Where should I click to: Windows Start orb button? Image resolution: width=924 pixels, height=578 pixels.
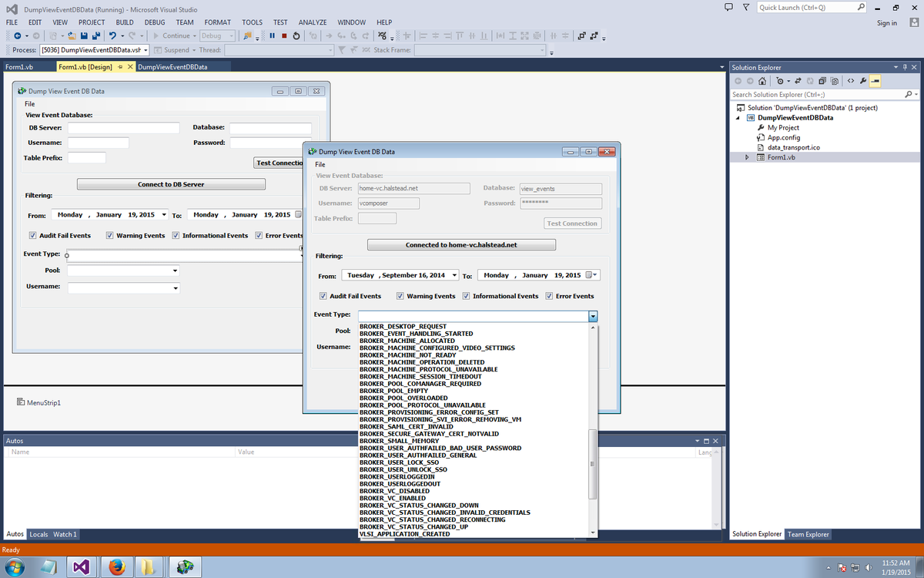(14, 566)
